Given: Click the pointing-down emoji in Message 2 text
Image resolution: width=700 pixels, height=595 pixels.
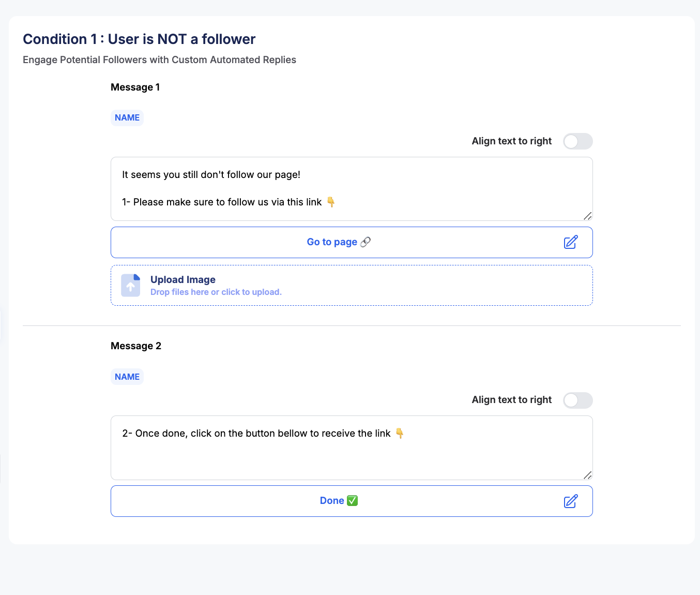Looking at the screenshot, I should 400,433.
